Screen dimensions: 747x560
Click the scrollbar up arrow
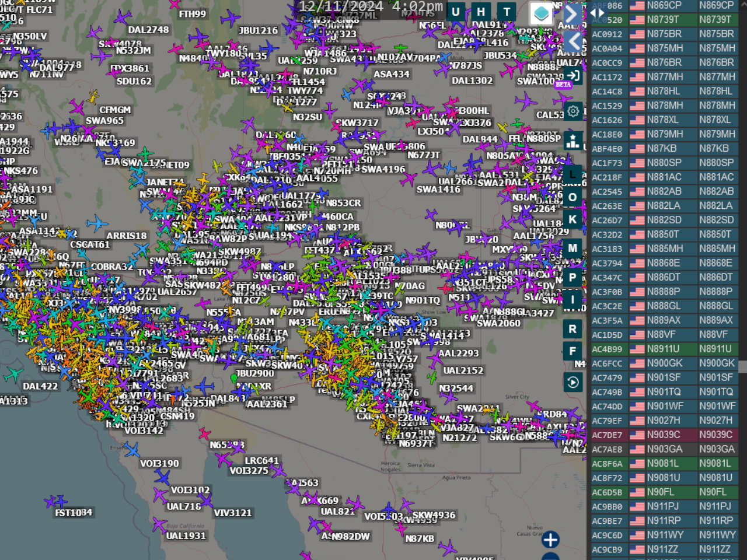click(742, 3)
